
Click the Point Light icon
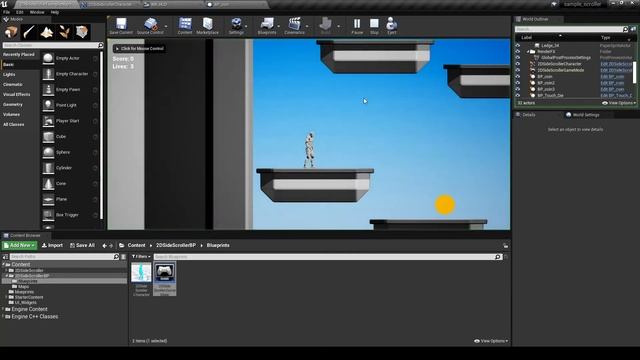[x=48, y=105]
